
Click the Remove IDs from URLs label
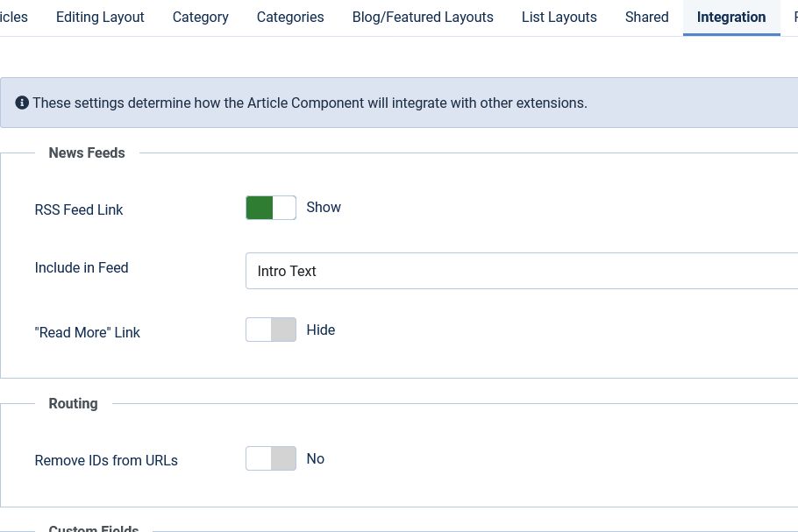(106, 460)
